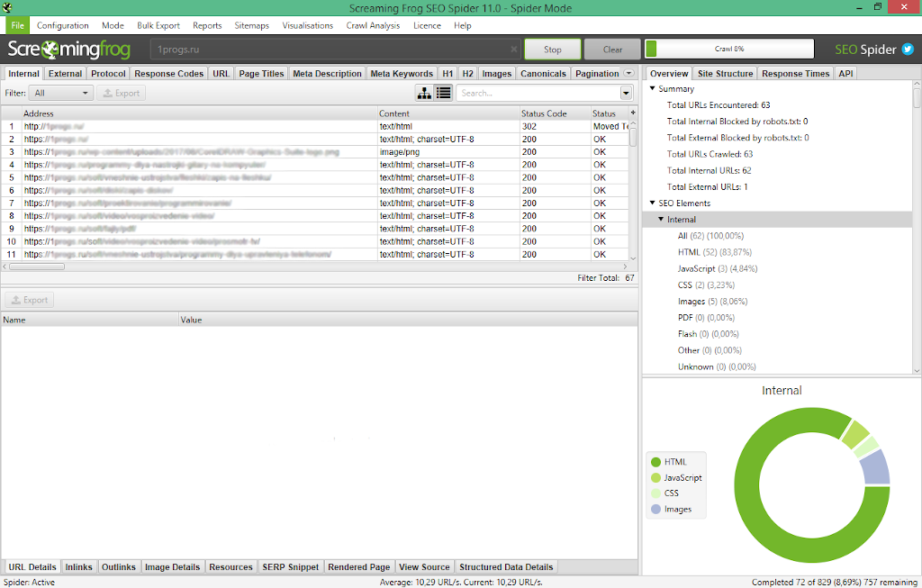Click the Crawl 8% progress bar

click(729, 49)
